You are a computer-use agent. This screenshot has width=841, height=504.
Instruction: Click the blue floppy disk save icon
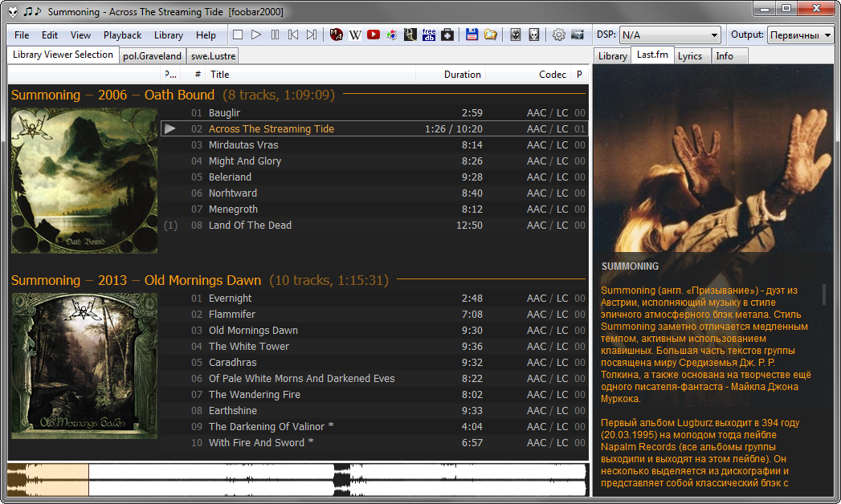click(472, 35)
